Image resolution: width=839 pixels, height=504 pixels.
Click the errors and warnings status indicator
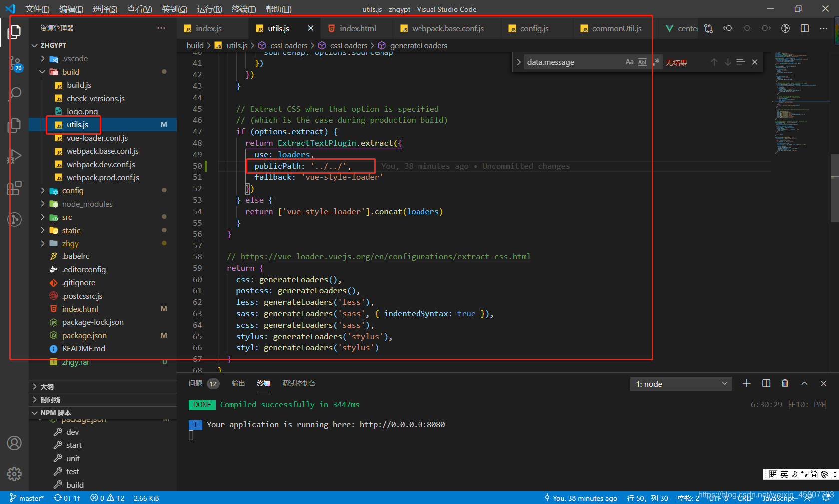(107, 498)
